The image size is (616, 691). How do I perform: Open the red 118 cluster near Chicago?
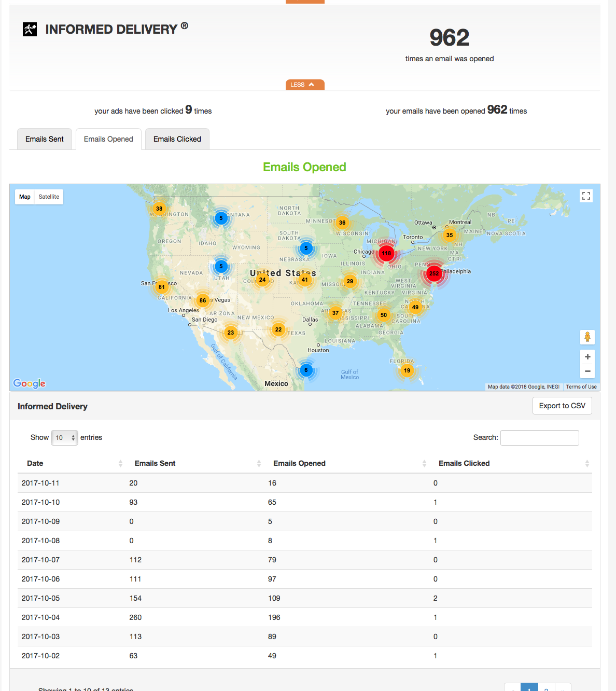[386, 253]
